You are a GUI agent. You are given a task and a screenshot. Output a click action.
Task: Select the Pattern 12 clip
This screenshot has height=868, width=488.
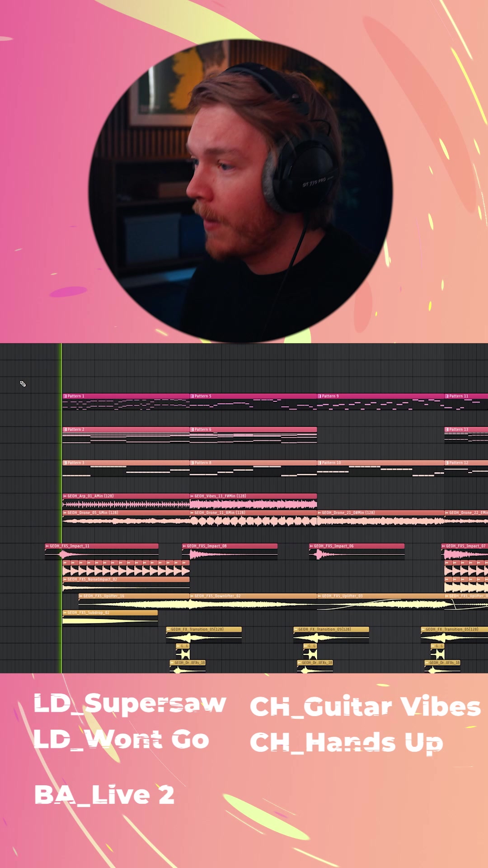click(x=466, y=468)
